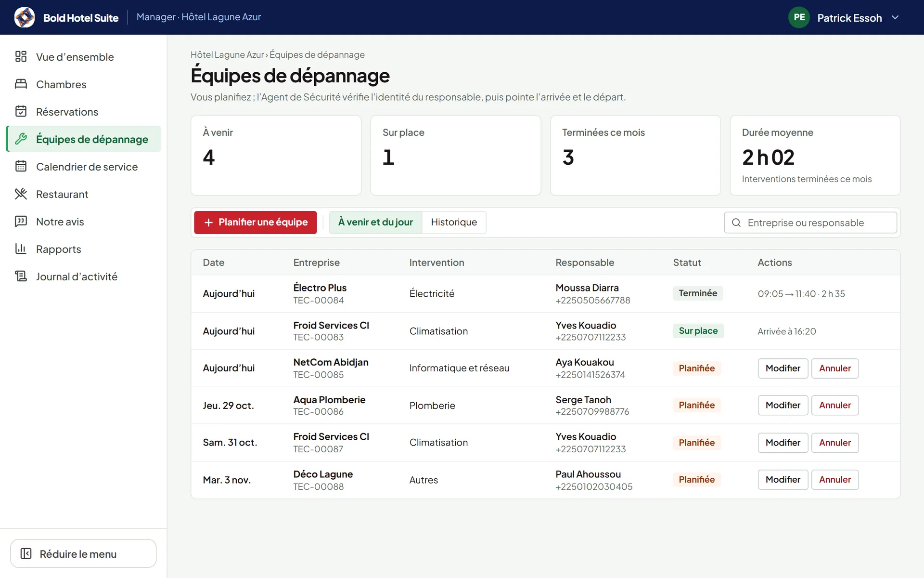Collapse sidebar with Réduire le menu
Image resolution: width=924 pixels, height=578 pixels.
83,553
